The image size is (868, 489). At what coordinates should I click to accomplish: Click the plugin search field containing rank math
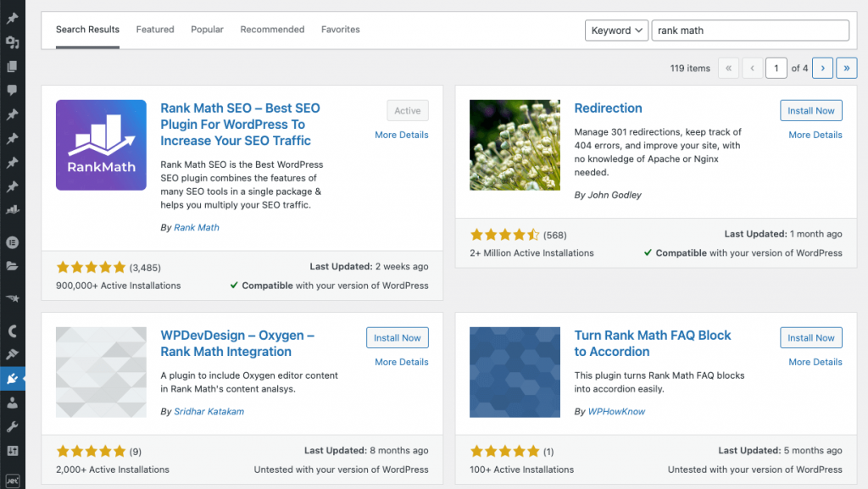[x=750, y=31]
